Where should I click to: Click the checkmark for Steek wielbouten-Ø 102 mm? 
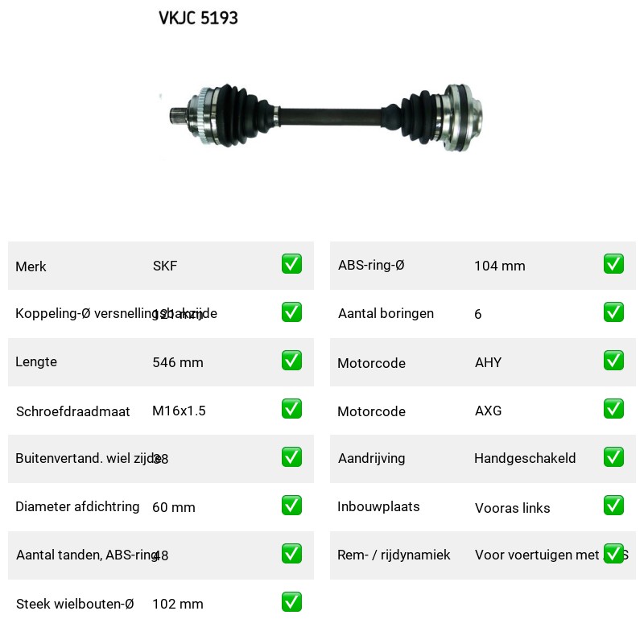coord(291,601)
